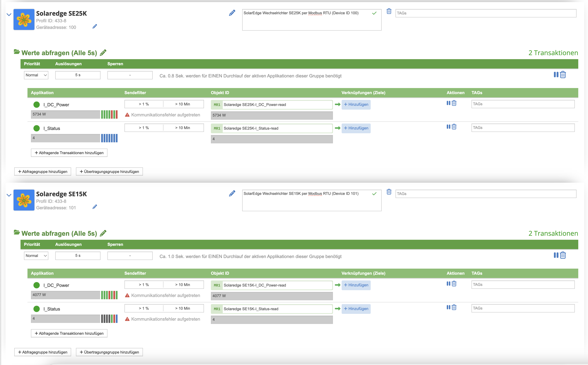The height and width of the screenshot is (365, 588).
Task: Edit the Geräteadresse 100 pencil icon
Action: coord(95,26)
